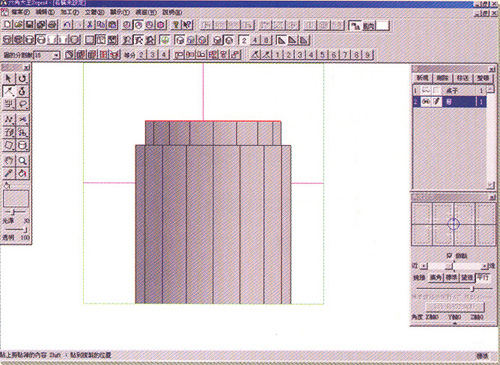Click the first button above layer list
Image resolution: width=500 pixels, height=365 pixels.
(x=422, y=78)
